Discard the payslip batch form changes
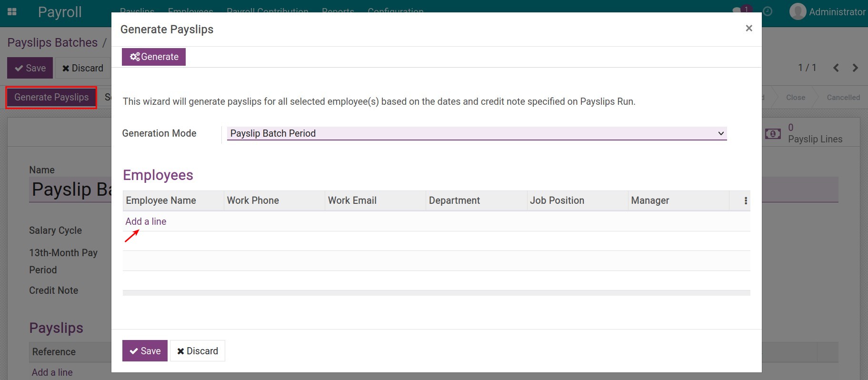Viewport: 868px width, 380px height. 83,68
